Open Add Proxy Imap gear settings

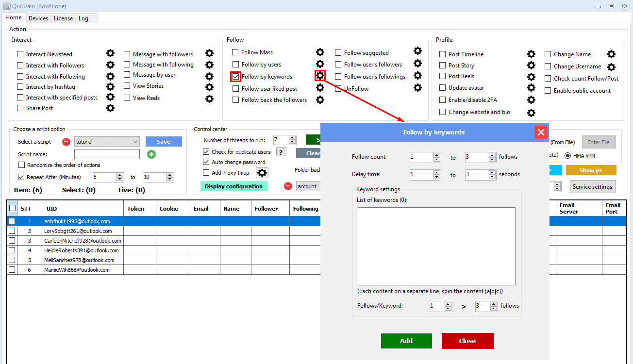[262, 173]
